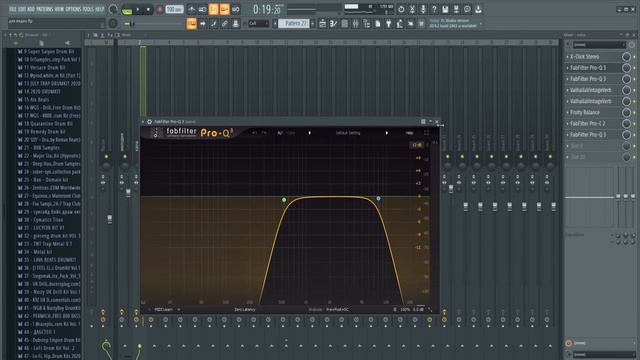Screen dimensions: 640x360
Task: Open the TOOLS menu
Action: tap(88, 9)
